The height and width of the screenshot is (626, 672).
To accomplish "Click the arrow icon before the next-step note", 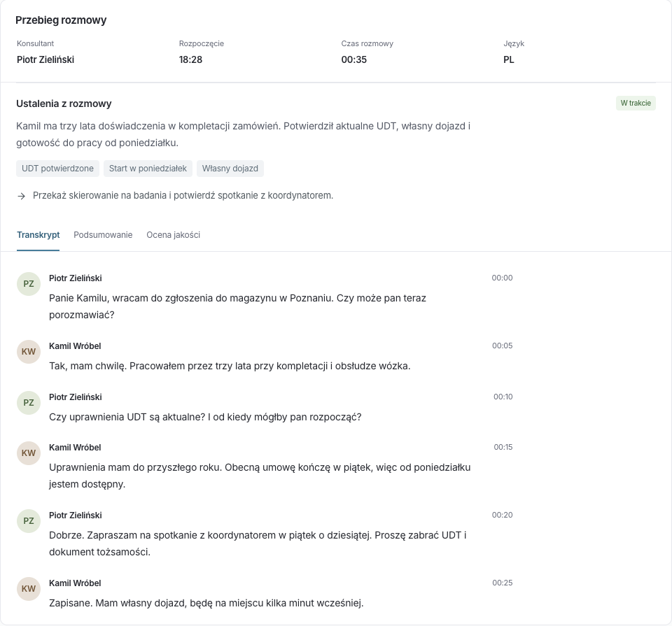I will (x=22, y=196).
